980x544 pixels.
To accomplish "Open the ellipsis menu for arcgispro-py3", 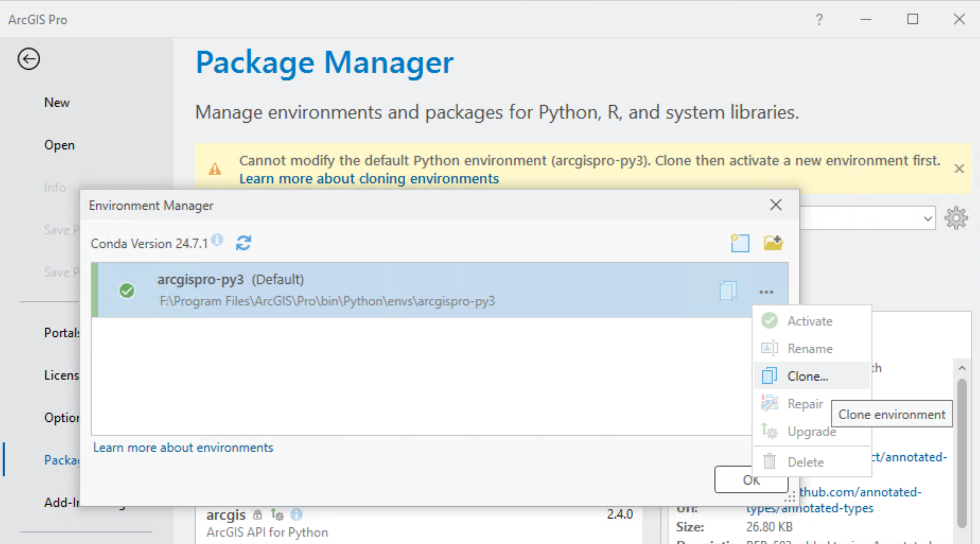I will coord(766,292).
